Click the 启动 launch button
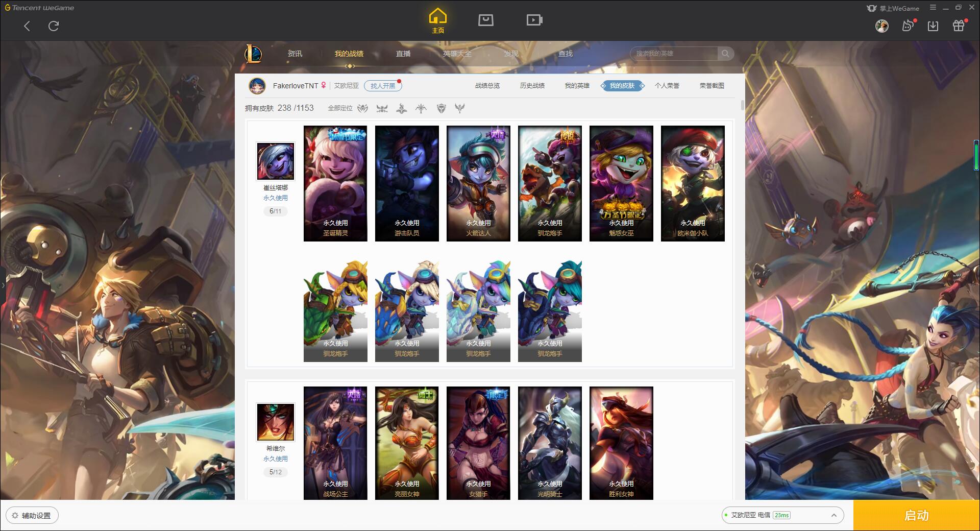The width and height of the screenshot is (980, 531). coord(917,516)
